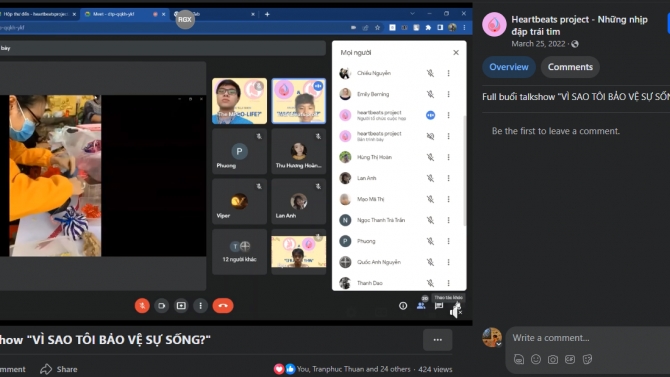Open options for heartbeats project presentation row
Screen dimensions: 670x377
[x=448, y=136]
